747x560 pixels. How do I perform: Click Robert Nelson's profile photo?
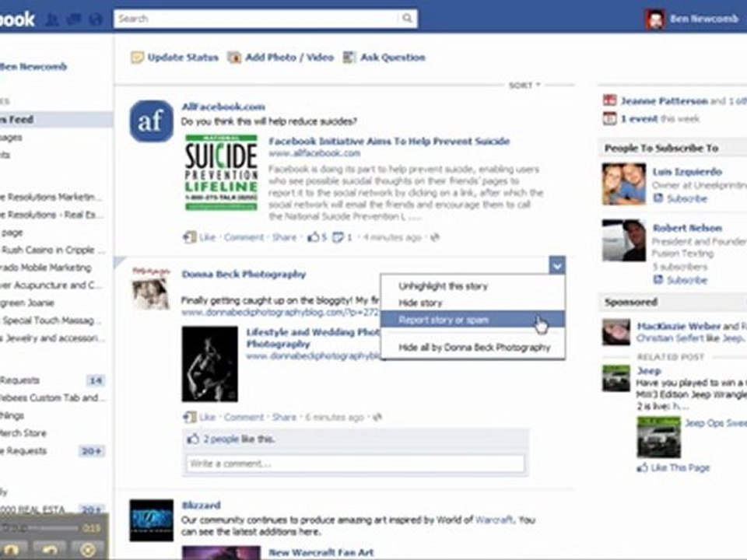point(624,240)
